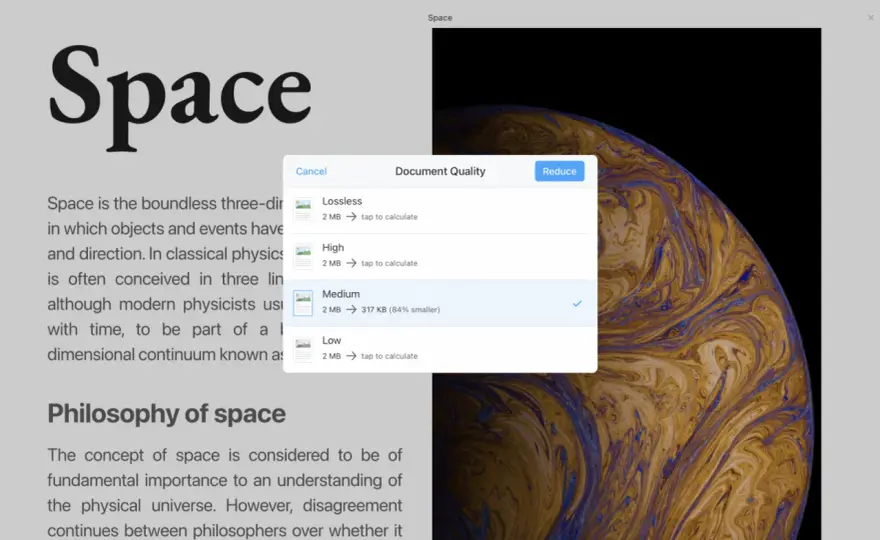Tap to calculate the Low size
This screenshot has height=540, width=880.
click(389, 356)
